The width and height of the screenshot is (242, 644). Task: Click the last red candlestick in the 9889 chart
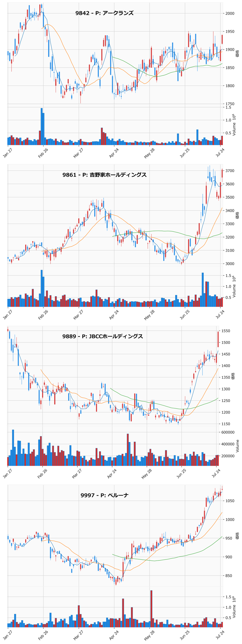(x=218, y=339)
